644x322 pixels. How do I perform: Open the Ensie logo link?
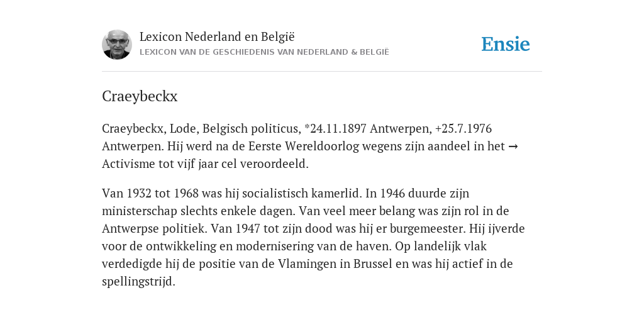tap(506, 45)
